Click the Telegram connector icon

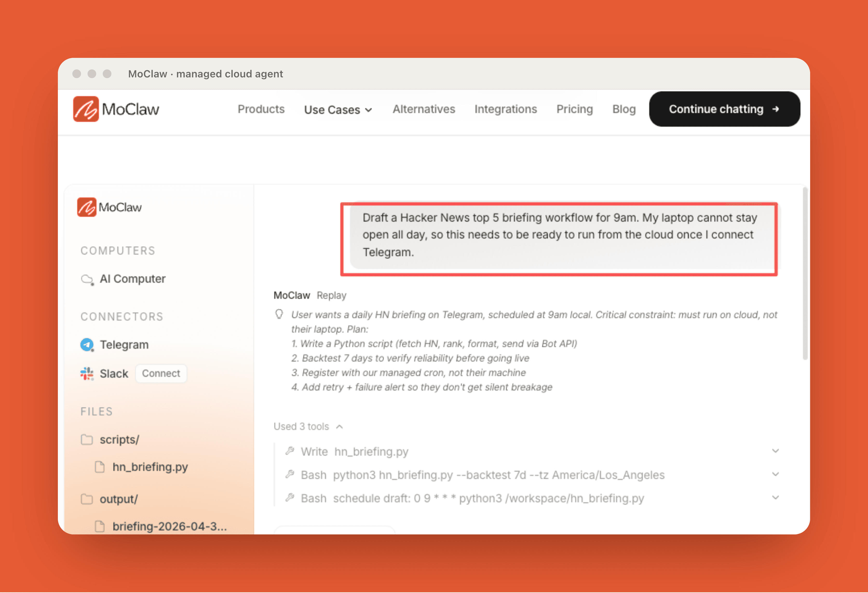(87, 345)
